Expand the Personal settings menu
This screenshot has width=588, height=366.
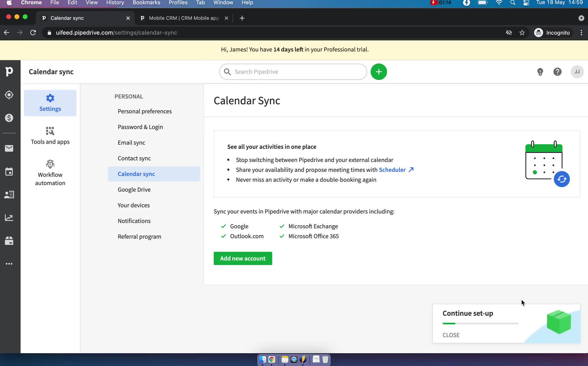point(128,96)
